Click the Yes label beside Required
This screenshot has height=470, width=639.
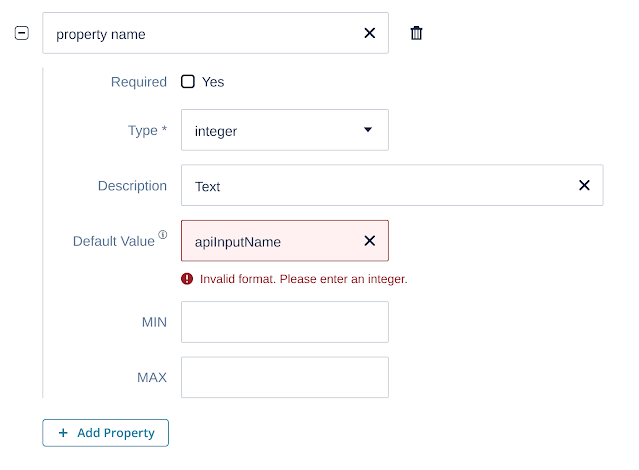[213, 82]
